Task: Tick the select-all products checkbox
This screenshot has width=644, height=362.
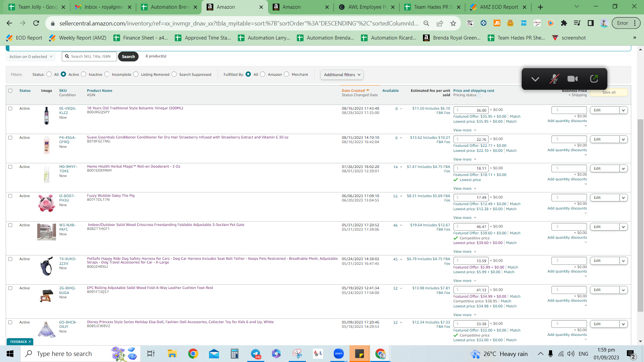Action: click(10, 91)
